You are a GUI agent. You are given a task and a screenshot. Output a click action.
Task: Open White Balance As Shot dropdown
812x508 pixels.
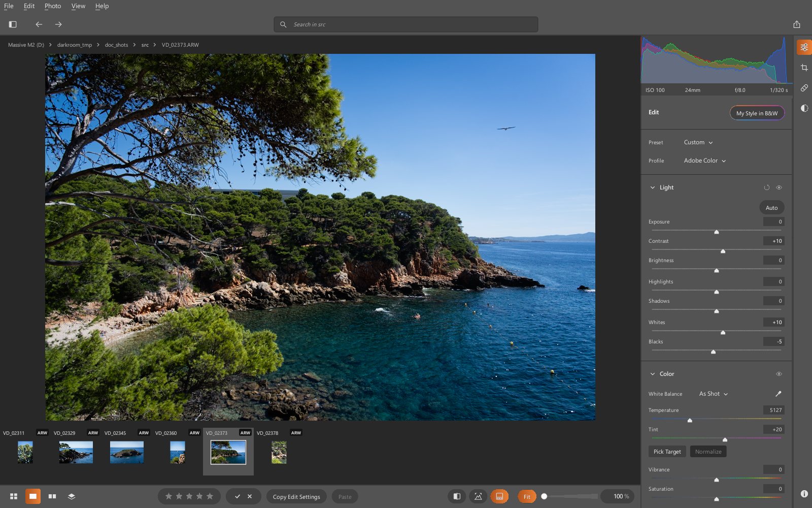(714, 394)
